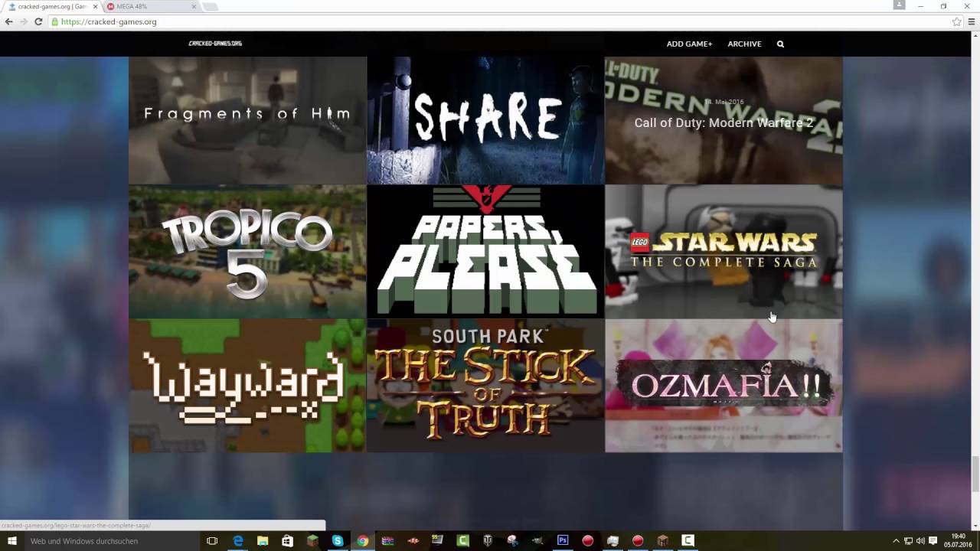Open the volume control in system tray
980x551 pixels.
[920, 541]
